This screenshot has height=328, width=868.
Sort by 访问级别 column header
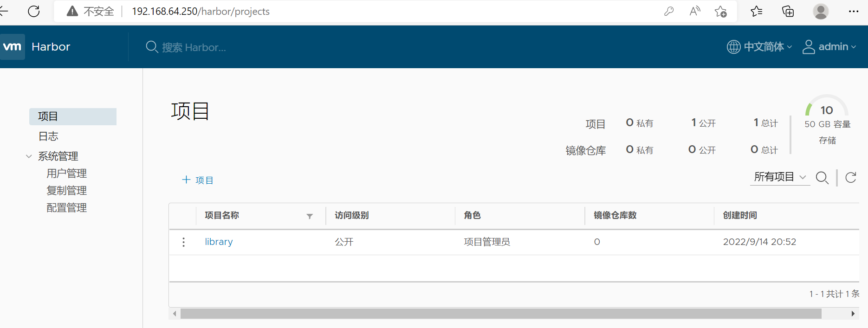[352, 215]
